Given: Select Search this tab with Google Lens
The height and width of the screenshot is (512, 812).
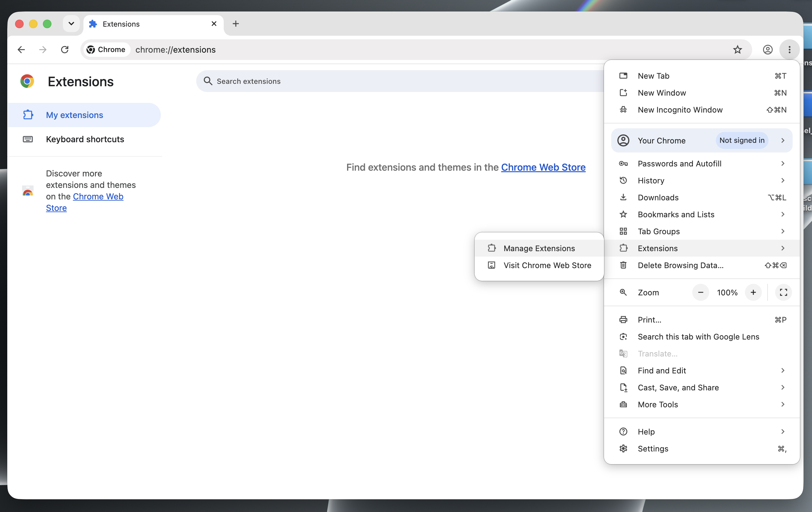Looking at the screenshot, I should [x=701, y=336].
